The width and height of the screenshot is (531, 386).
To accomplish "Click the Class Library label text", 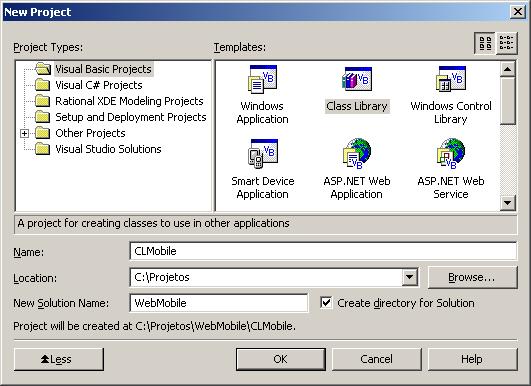I will coord(357,106).
